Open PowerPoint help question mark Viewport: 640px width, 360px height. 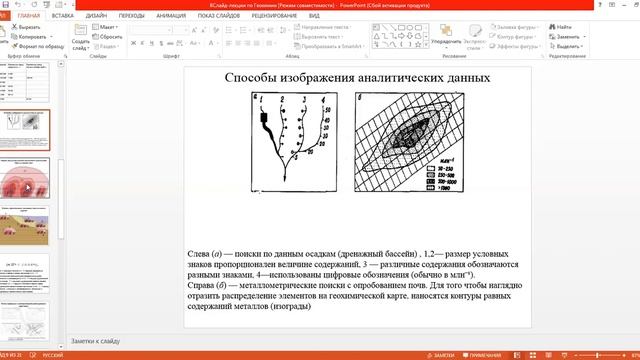tap(600, 5)
